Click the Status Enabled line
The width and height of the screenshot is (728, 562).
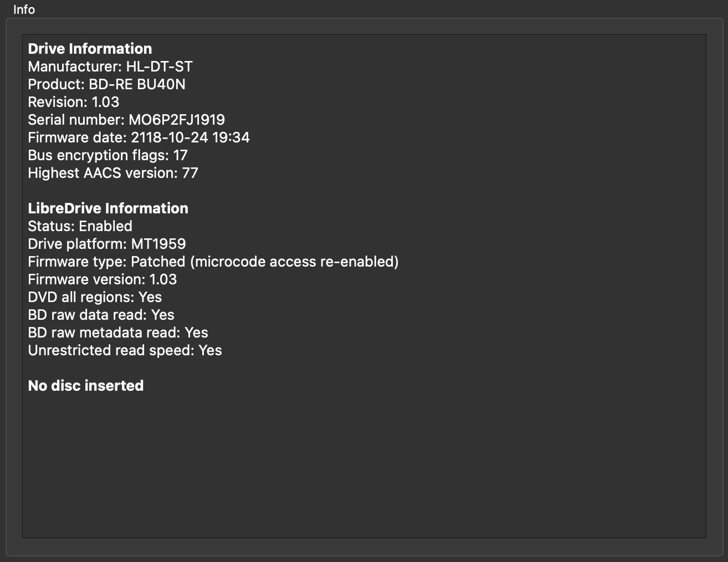point(80,226)
